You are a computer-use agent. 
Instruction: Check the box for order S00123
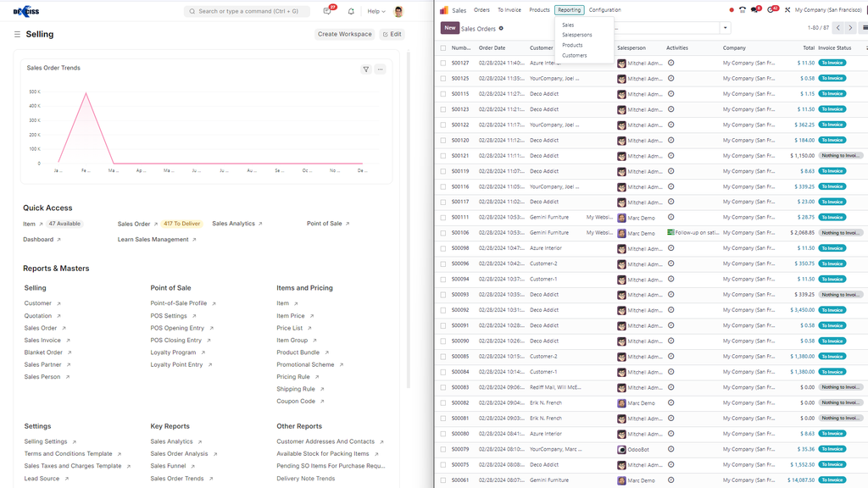tap(442, 109)
